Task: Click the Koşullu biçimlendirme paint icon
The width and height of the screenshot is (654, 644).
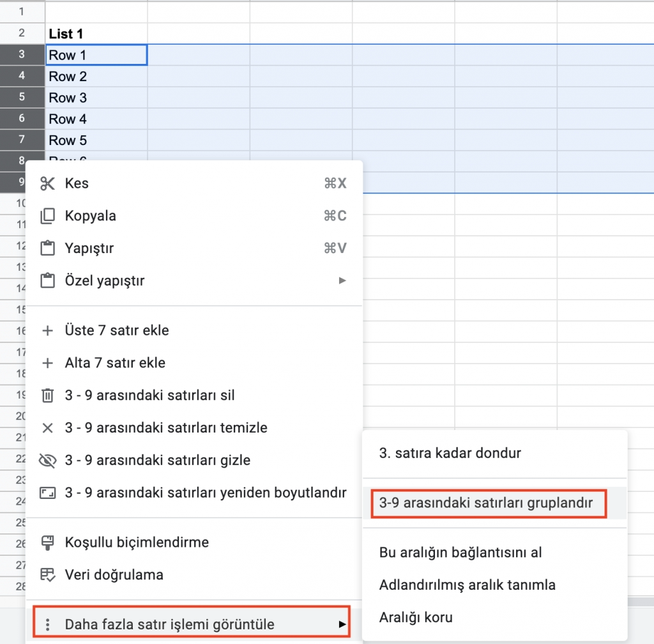Action: [x=47, y=542]
